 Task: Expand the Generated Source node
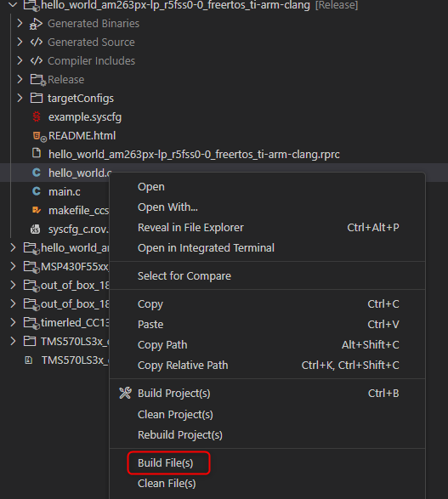coord(20,42)
